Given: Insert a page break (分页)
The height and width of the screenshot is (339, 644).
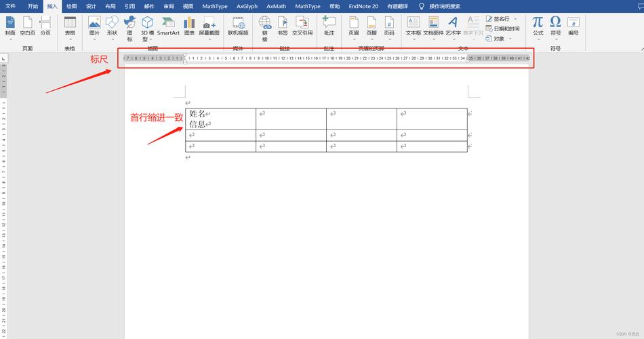Looking at the screenshot, I should point(45,26).
